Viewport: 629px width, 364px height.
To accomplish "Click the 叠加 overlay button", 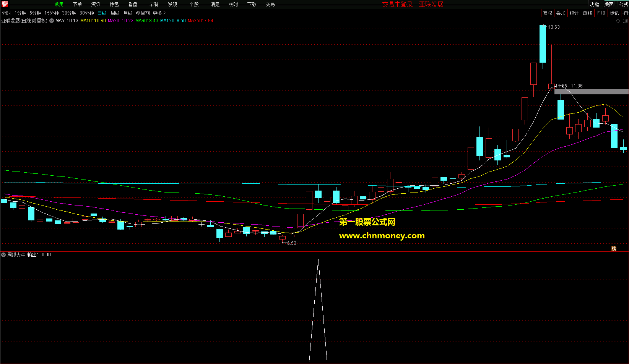I will (561, 13).
